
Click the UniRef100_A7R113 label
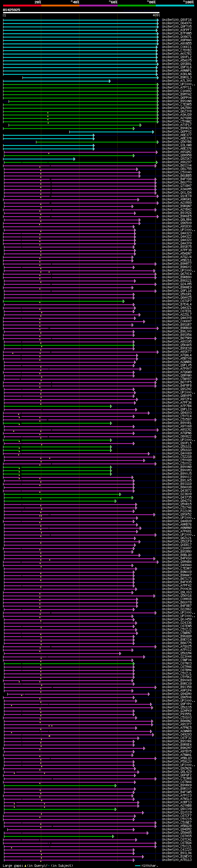[x=176, y=860]
